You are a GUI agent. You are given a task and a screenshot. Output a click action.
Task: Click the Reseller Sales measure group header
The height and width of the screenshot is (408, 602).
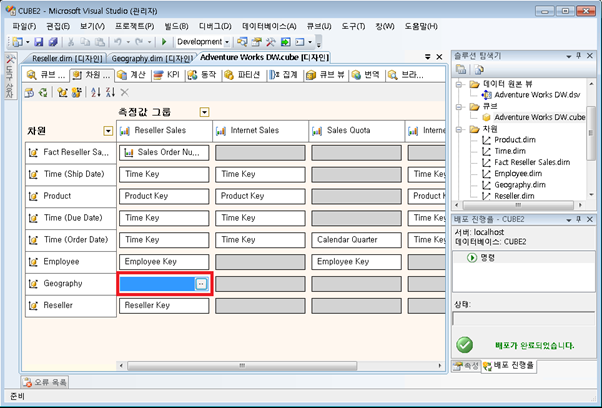point(164,131)
